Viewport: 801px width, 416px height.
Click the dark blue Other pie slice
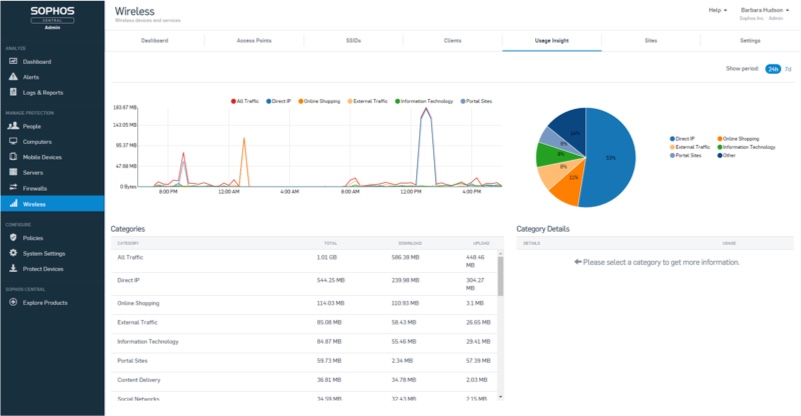(x=570, y=128)
